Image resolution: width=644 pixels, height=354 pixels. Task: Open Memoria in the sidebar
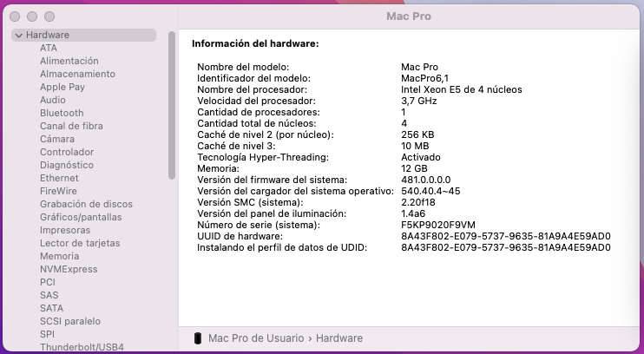60,256
